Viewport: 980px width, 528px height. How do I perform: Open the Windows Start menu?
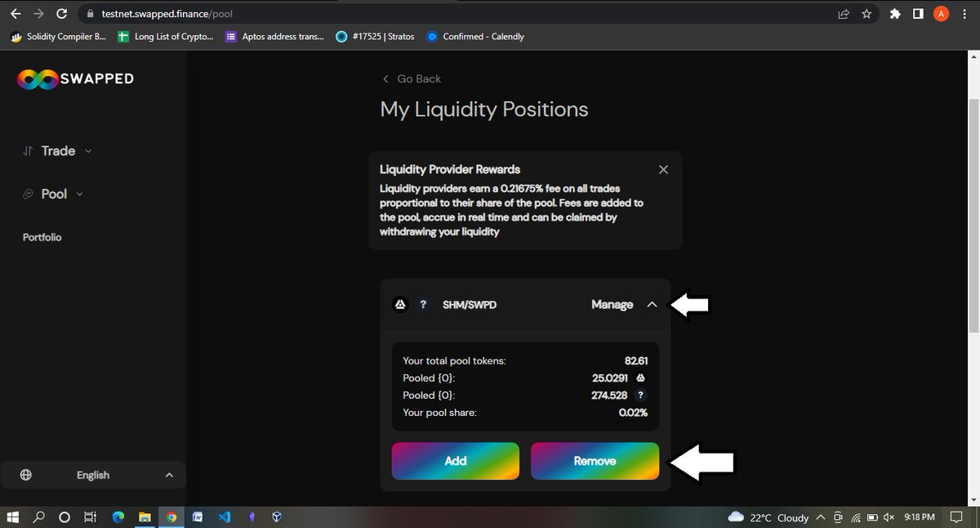(x=12, y=517)
